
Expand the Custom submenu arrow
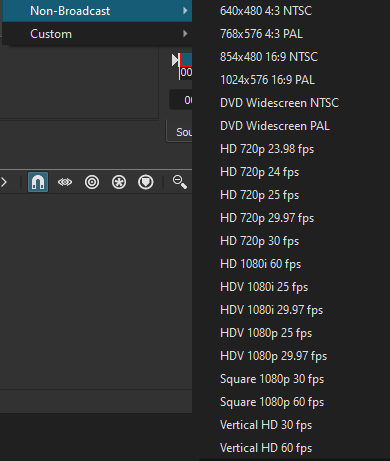click(185, 34)
